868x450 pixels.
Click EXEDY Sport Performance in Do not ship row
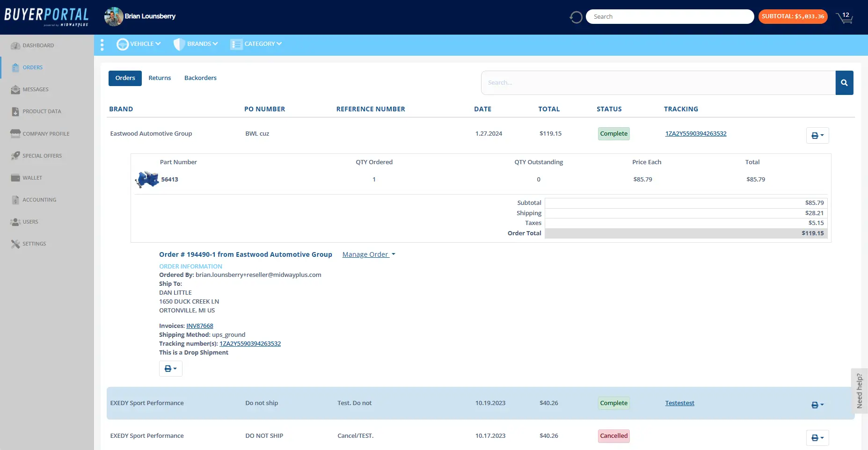[x=147, y=403]
